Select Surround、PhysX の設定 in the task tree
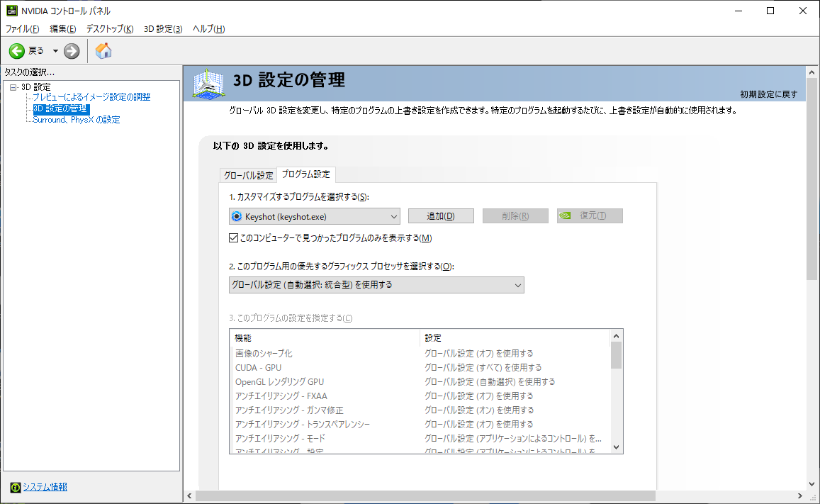 click(77, 120)
